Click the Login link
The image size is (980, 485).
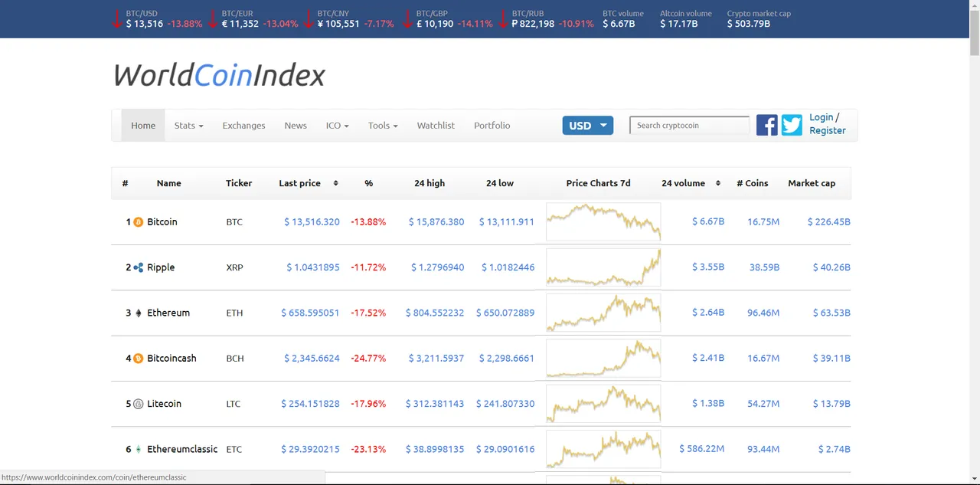click(x=821, y=117)
